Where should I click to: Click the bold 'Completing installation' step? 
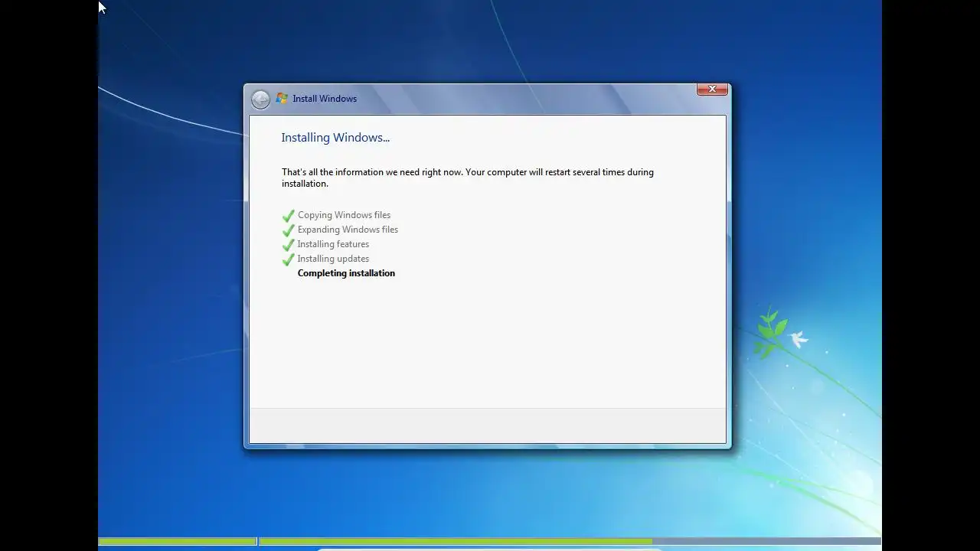point(346,273)
